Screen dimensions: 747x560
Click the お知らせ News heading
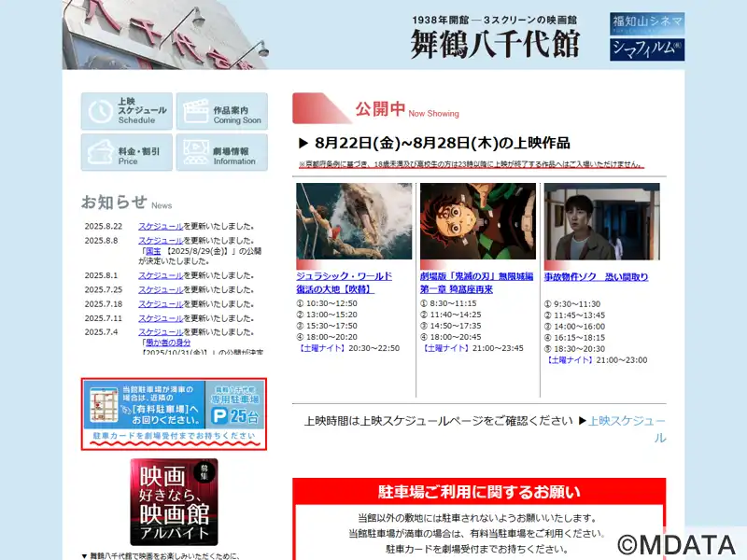[x=127, y=203]
